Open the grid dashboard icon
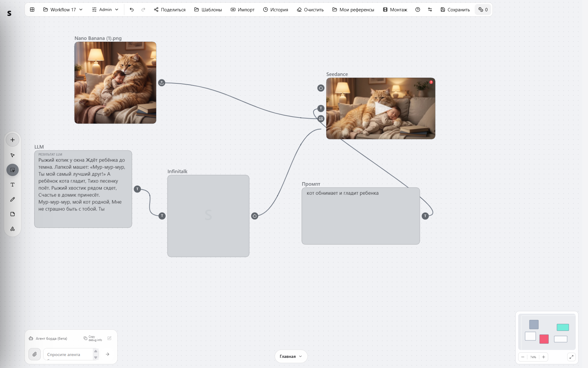 (32, 10)
